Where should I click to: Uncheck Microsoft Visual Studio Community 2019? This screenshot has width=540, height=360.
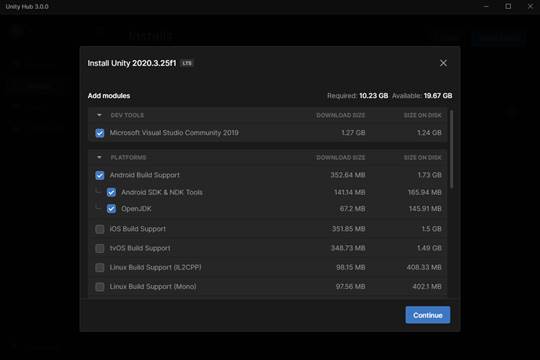point(100,133)
